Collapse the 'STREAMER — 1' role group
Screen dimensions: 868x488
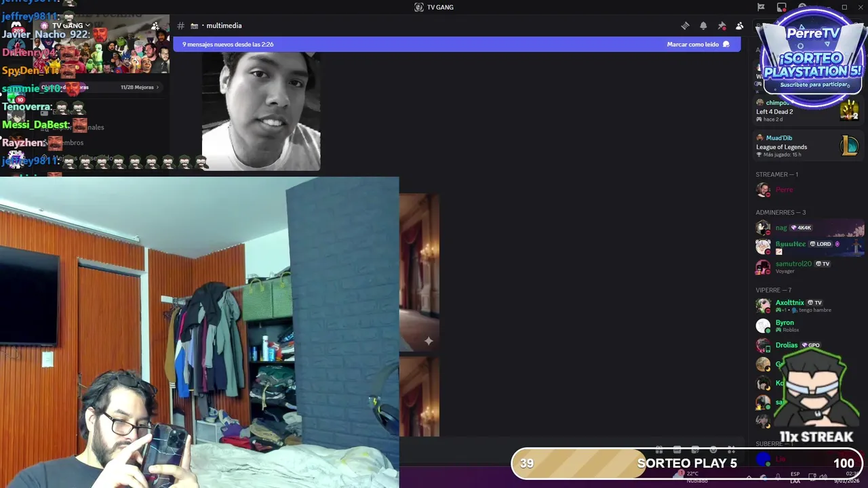pos(776,174)
